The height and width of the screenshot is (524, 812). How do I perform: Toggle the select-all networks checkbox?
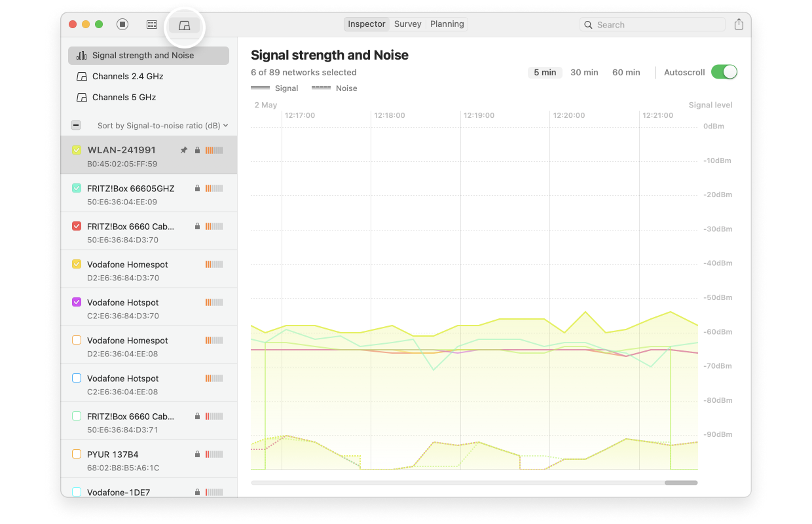76,125
